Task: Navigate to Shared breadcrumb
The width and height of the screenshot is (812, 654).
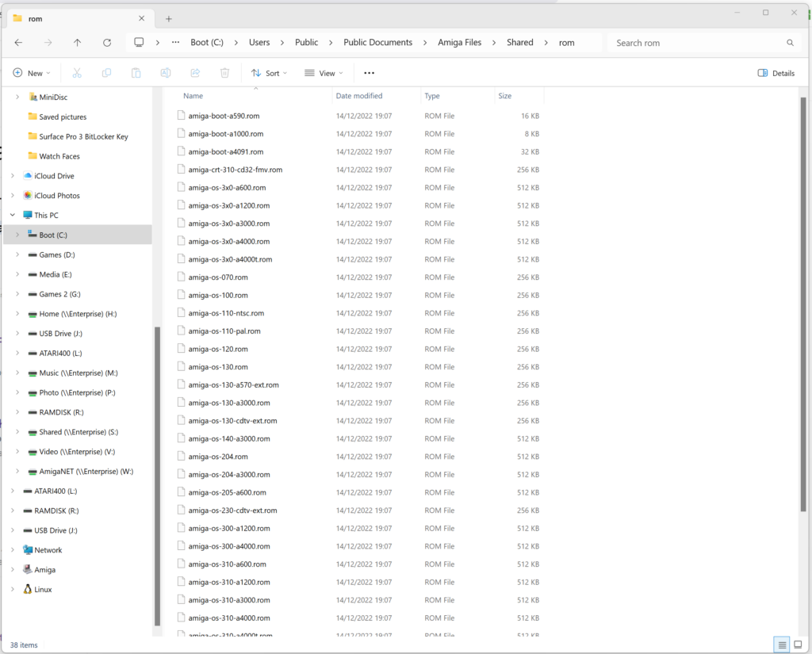Action: 520,43
